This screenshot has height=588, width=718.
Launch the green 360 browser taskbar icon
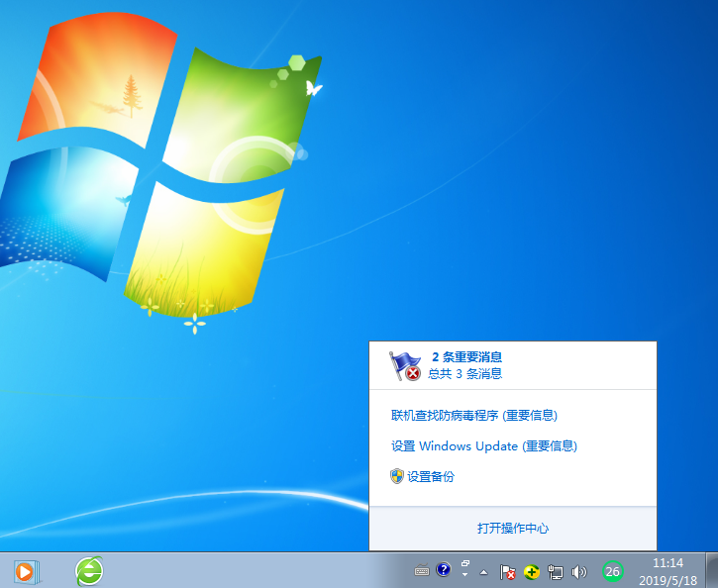click(90, 570)
